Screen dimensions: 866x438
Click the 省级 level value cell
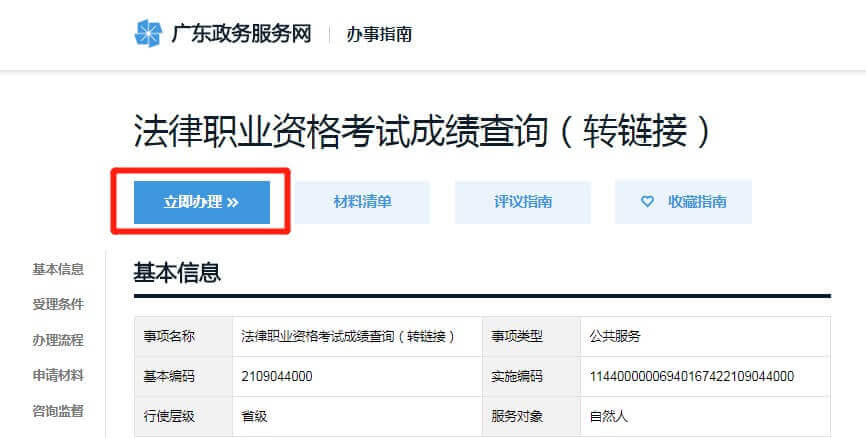pyautogui.click(x=255, y=416)
